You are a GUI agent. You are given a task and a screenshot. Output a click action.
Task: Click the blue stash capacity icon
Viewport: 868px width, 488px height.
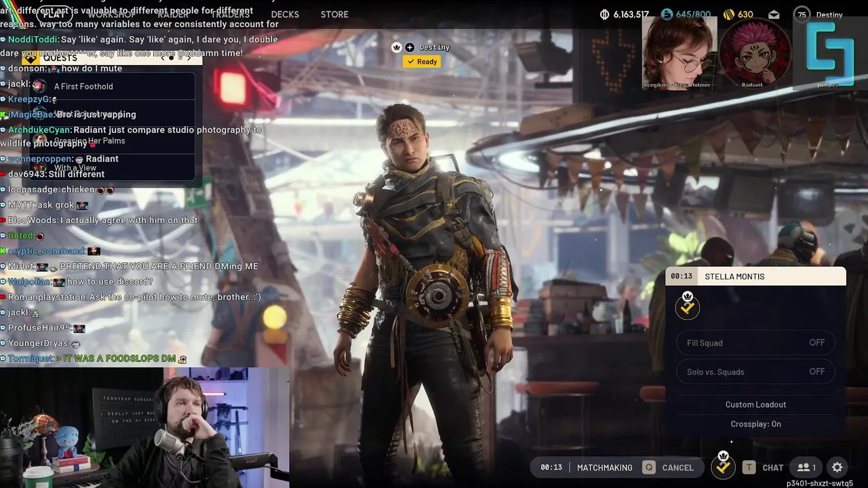click(x=667, y=14)
